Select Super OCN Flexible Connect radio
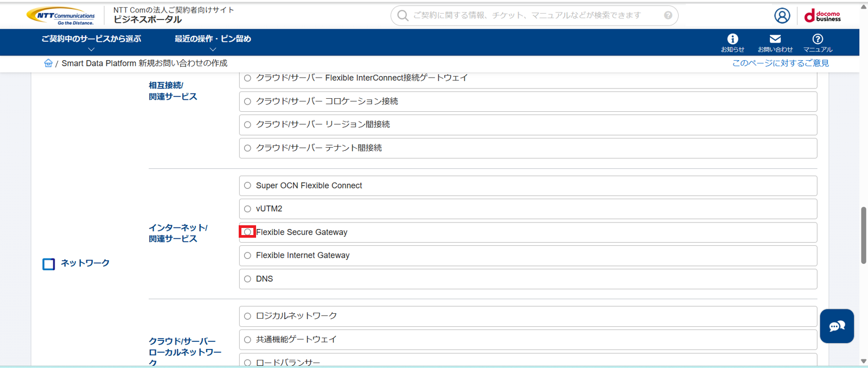Viewport: 868px width, 368px height. click(247, 186)
